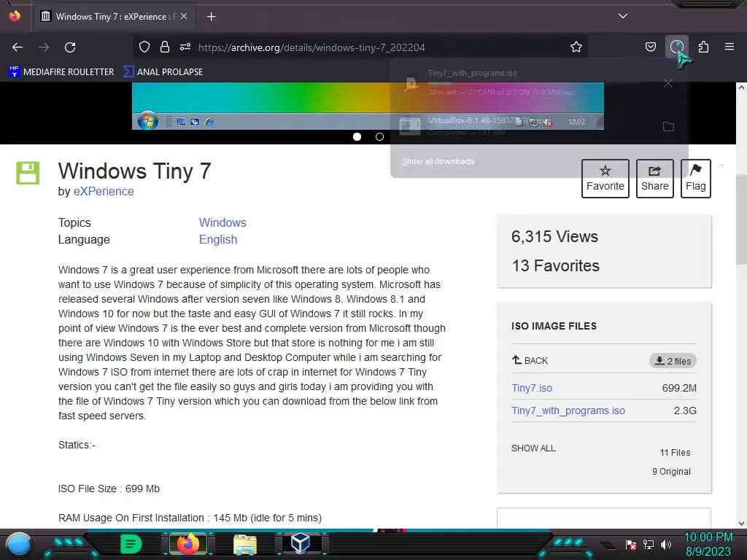Open the tracking protection shield
The image size is (747, 560).
[144, 47]
